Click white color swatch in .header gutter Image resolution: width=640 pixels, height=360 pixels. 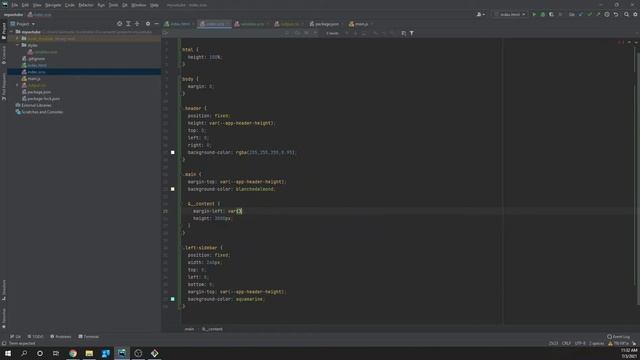pyautogui.click(x=173, y=152)
